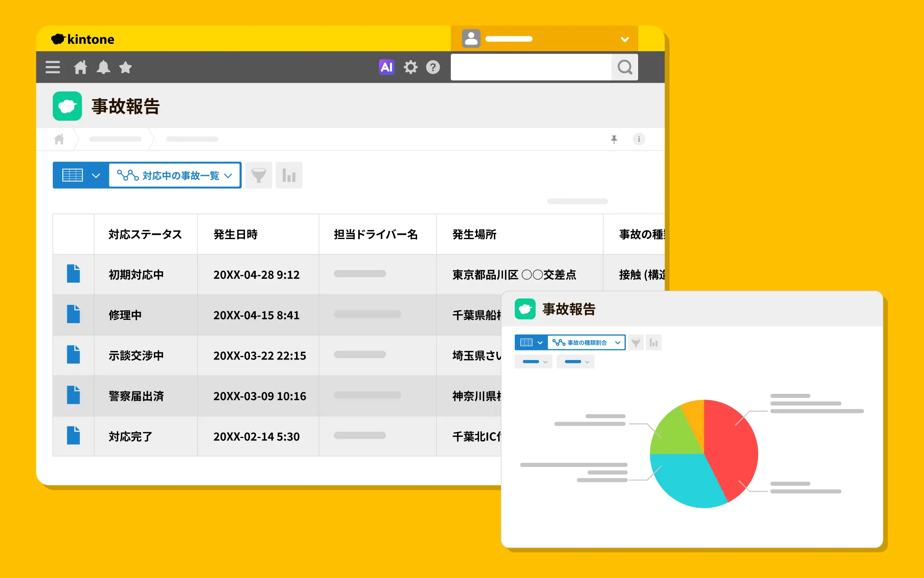Image resolution: width=924 pixels, height=578 pixels.
Task: Open record details for 修理中 row
Action: (x=73, y=314)
